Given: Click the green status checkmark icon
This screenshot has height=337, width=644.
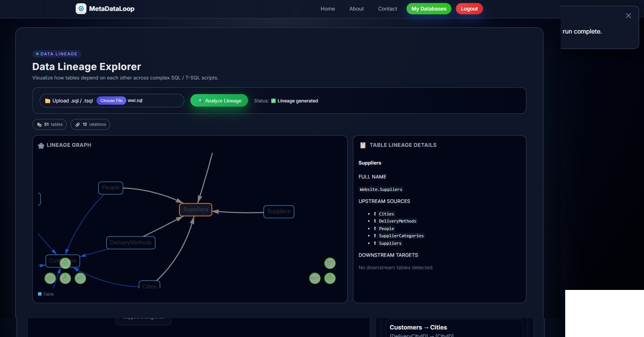Looking at the screenshot, I should coord(273,101).
